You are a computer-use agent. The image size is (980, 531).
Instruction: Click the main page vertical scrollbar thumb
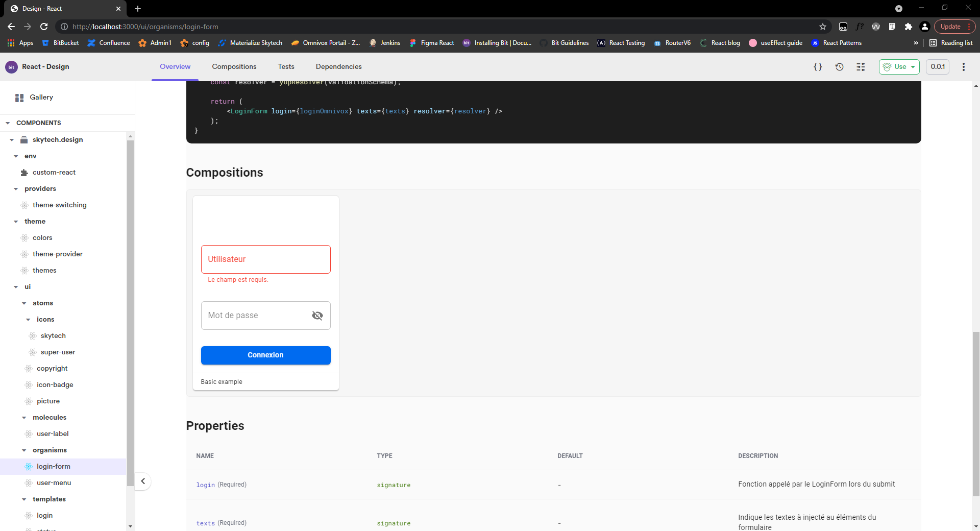tap(976, 414)
